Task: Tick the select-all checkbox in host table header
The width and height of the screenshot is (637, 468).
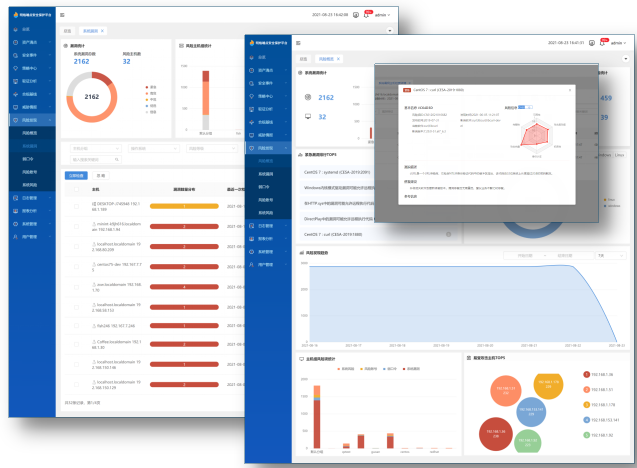Action: [x=76, y=188]
